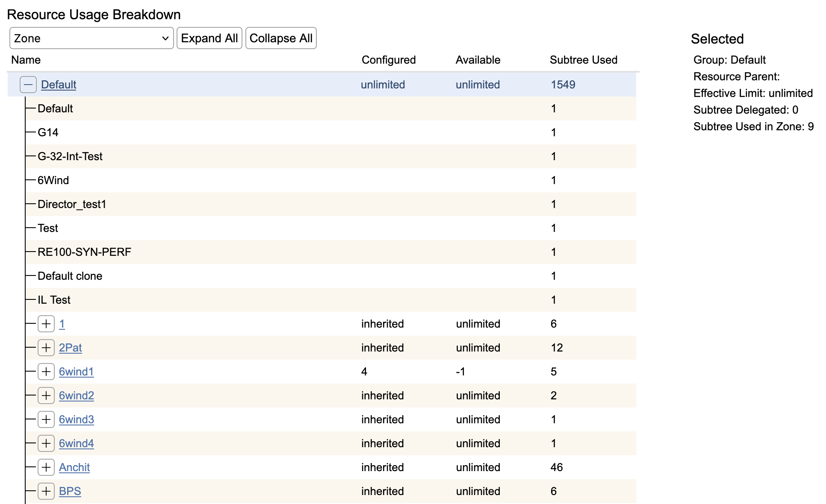Click the Group: Default text in Selected
Image resolution: width=826 pixels, height=504 pixels.
pyautogui.click(x=729, y=60)
